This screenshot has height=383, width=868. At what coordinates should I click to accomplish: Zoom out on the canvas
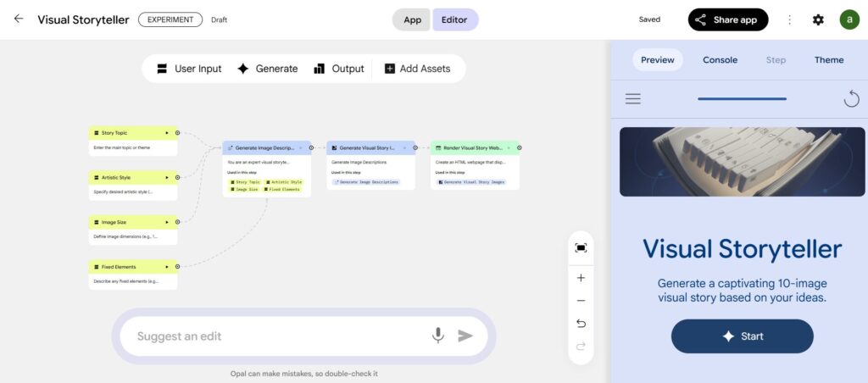[x=581, y=301]
